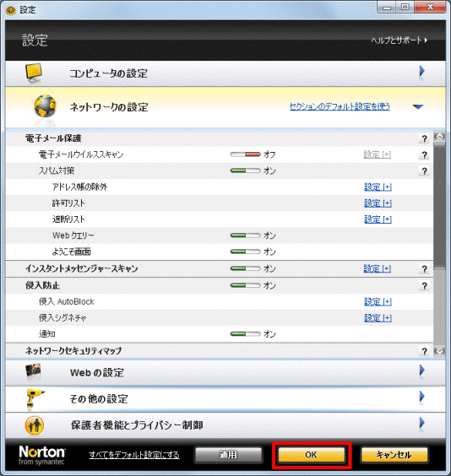Viewport: 451px width, 476px height.
Task: Toggle the スパム対策 switch
Action: (245, 170)
